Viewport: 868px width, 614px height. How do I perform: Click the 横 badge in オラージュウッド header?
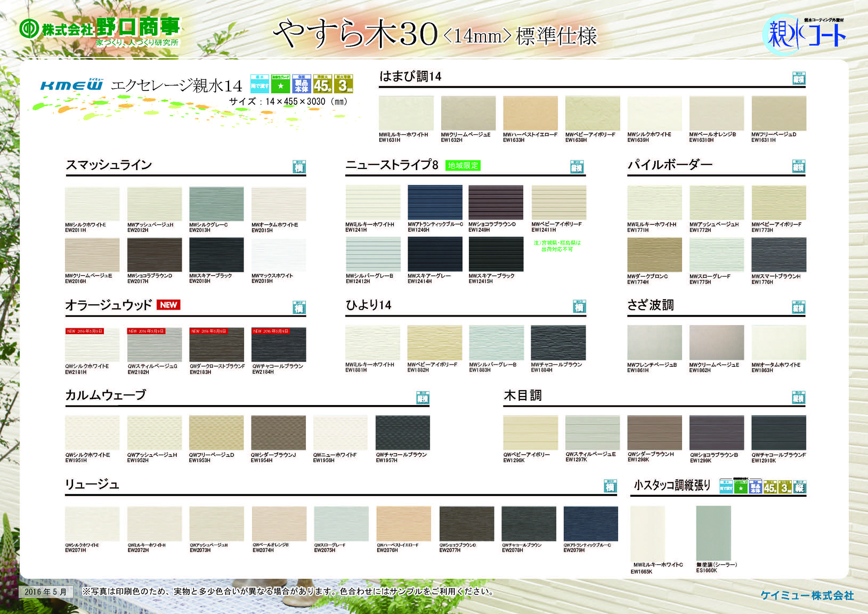tap(299, 308)
